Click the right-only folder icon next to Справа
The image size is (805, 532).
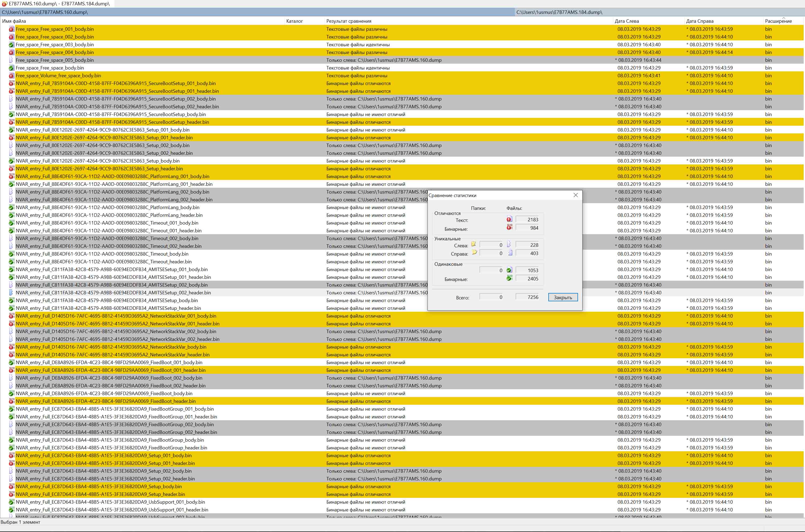click(474, 252)
